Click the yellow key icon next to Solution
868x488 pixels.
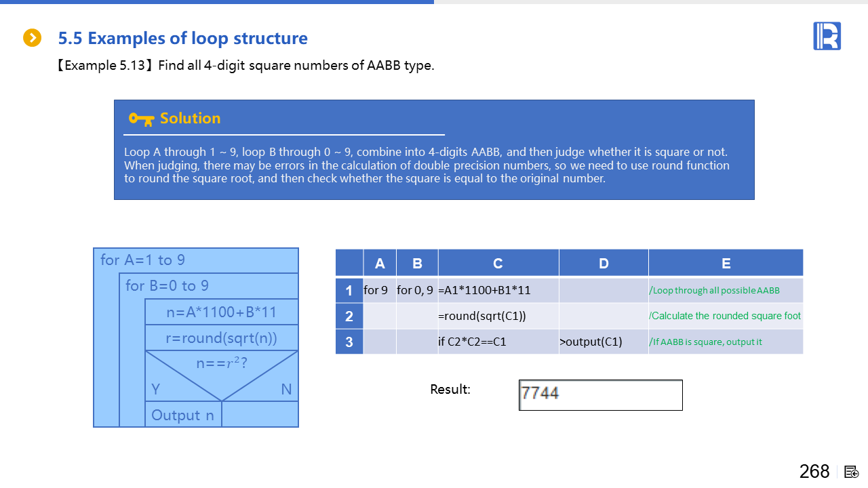coord(141,119)
